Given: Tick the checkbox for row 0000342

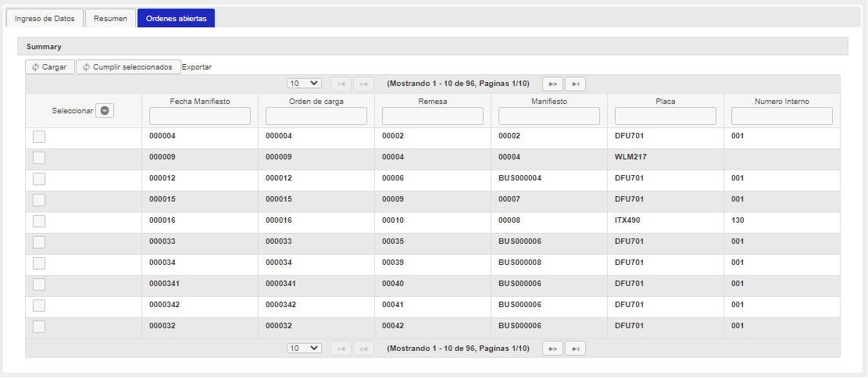Looking at the screenshot, I should (39, 306).
